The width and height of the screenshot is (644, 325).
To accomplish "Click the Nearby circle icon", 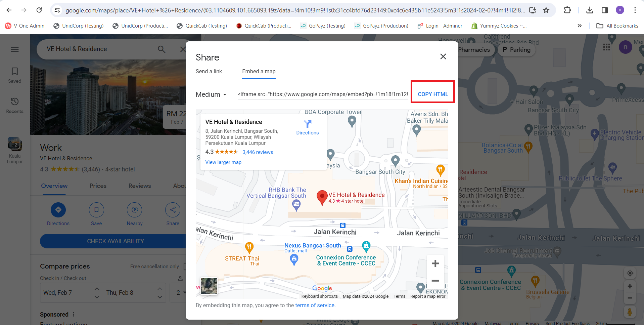I will pyautogui.click(x=135, y=210).
